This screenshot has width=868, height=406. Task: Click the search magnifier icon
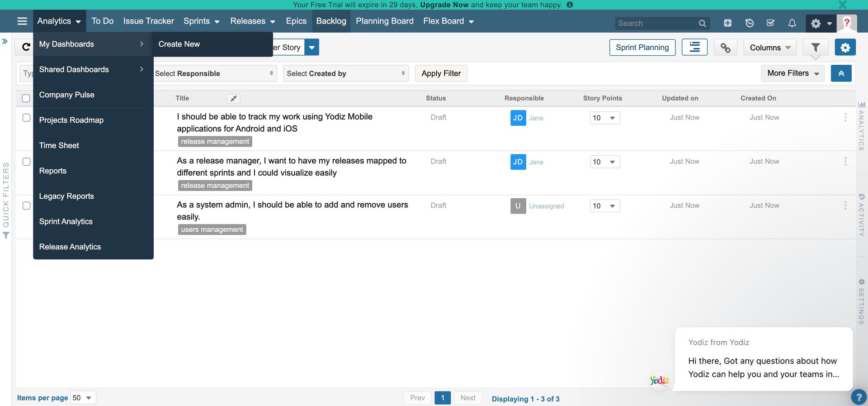coord(702,23)
